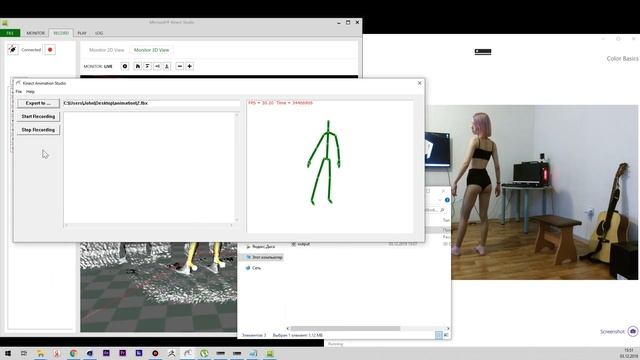Select the Monitor 3D View tab
This screenshot has width=640, height=360.
click(x=151, y=50)
